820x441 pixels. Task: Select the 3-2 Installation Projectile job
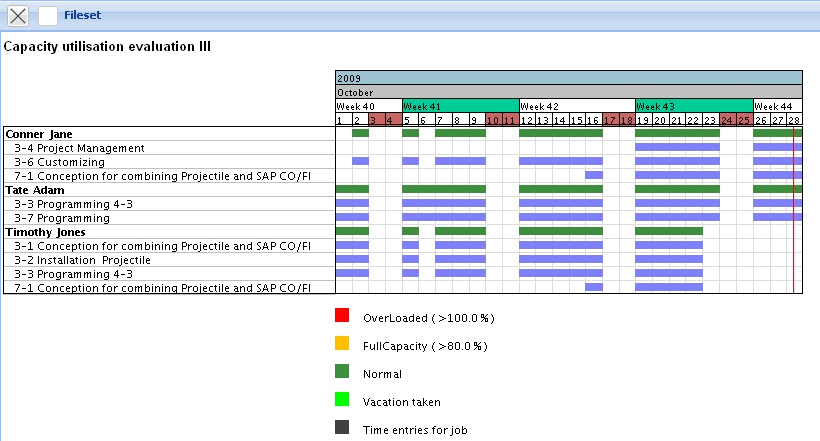[x=82, y=260]
